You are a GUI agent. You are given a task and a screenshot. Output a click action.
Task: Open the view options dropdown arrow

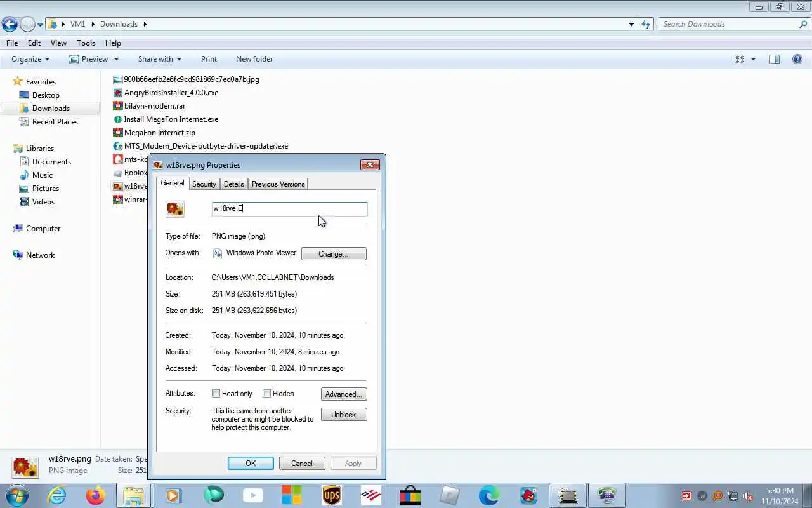tap(753, 59)
